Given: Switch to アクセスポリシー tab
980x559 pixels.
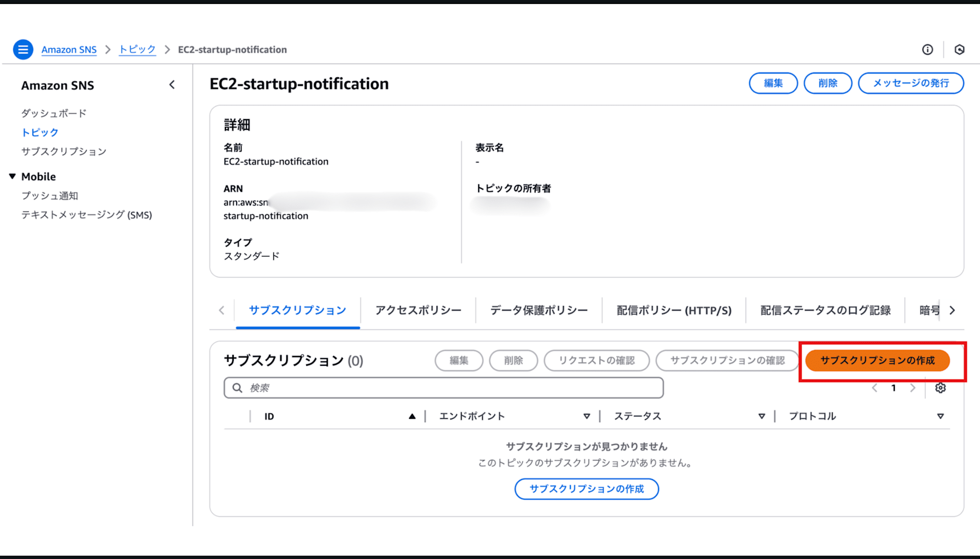Looking at the screenshot, I should pos(418,310).
